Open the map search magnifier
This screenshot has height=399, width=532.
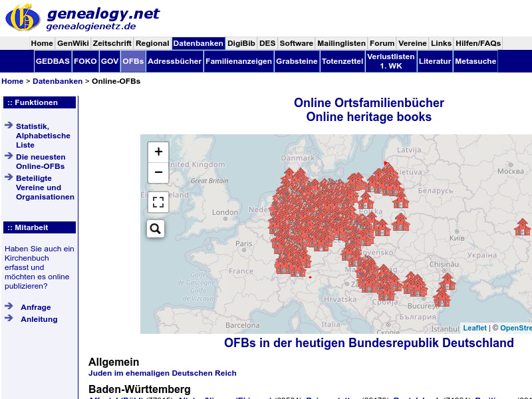click(155, 229)
